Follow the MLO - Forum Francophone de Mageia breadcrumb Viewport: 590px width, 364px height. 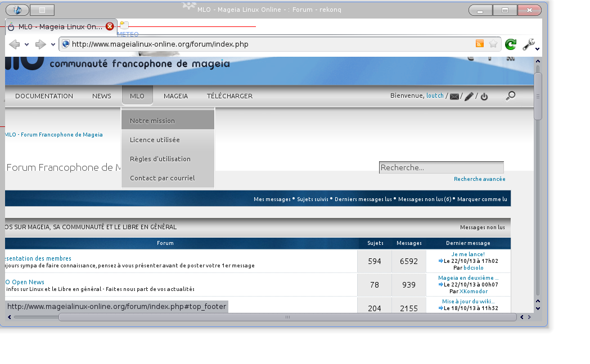coord(54,134)
